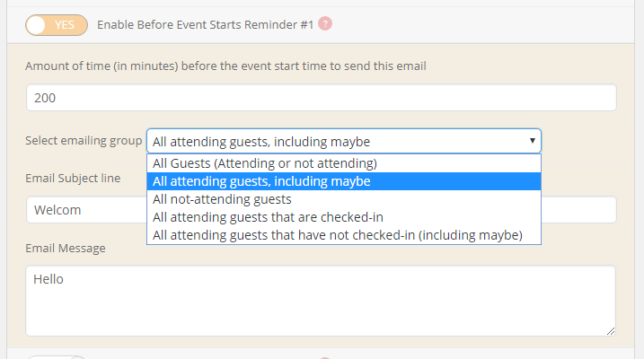
Task: Click the Email Subject line label
Action: [x=73, y=178]
